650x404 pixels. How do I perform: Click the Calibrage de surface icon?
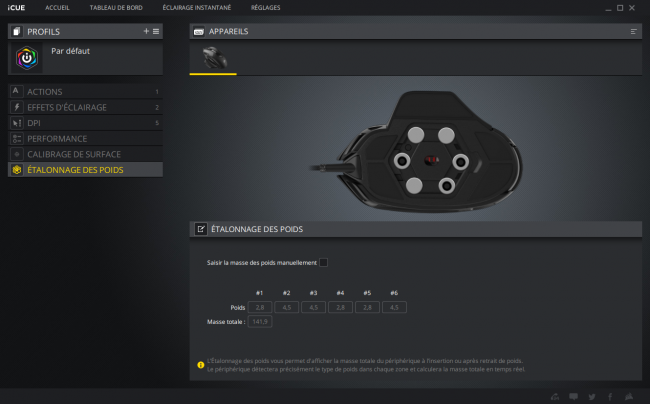[17, 154]
